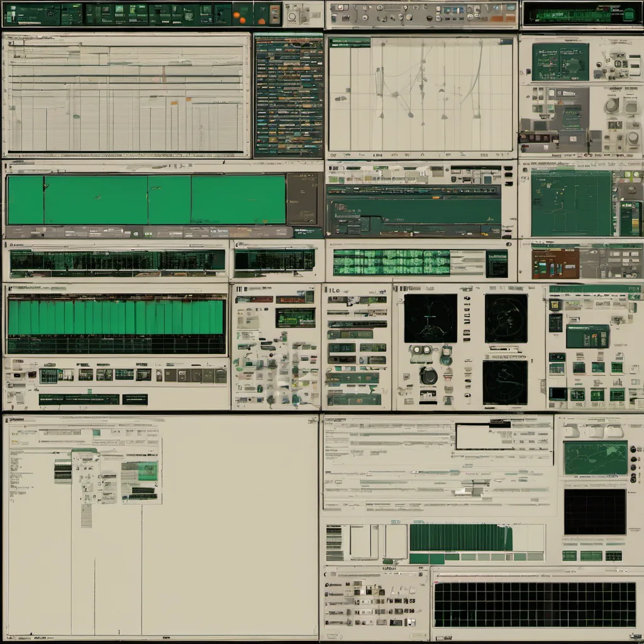Select the dark green swatch below striped chart
This screenshot has width=644, height=644.
tap(419, 558)
